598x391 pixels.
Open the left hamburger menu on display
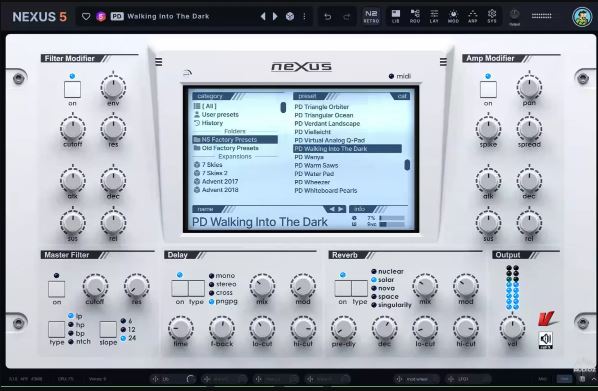159,62
